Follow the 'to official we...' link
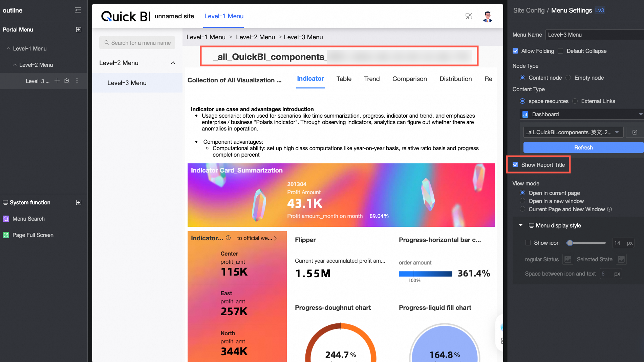644x362 pixels. point(257,238)
